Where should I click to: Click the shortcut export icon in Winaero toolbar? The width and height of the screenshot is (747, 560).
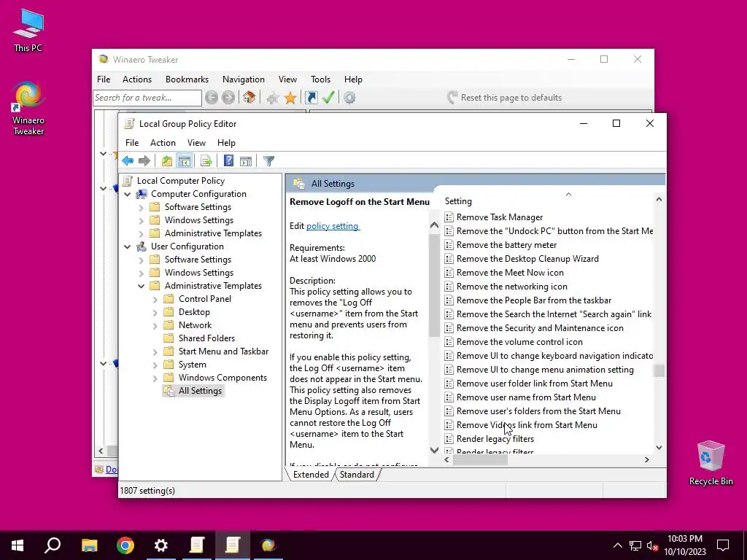(x=311, y=98)
